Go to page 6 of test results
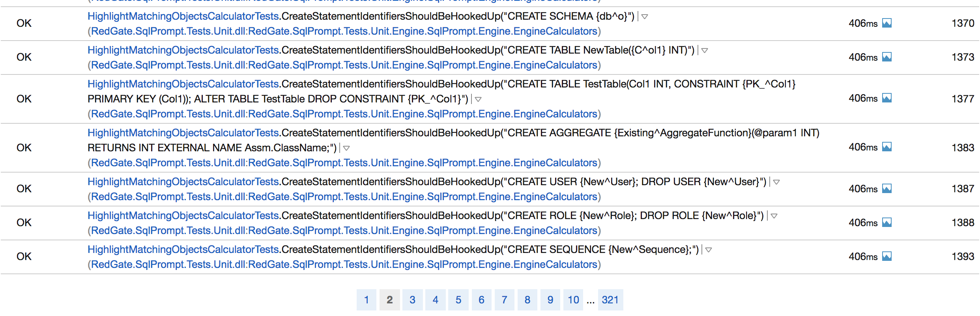Image resolution: width=980 pixels, height=316 pixels. click(x=482, y=300)
